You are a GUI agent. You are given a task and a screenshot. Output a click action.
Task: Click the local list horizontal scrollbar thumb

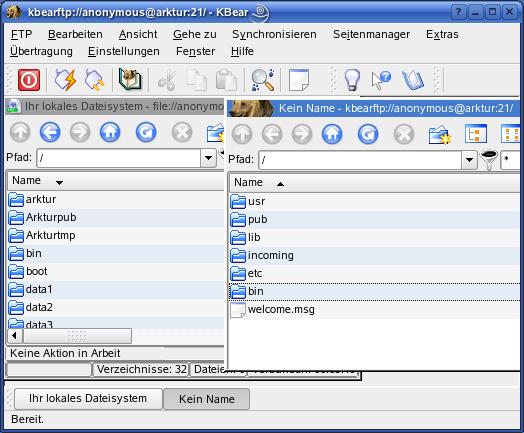point(77,335)
